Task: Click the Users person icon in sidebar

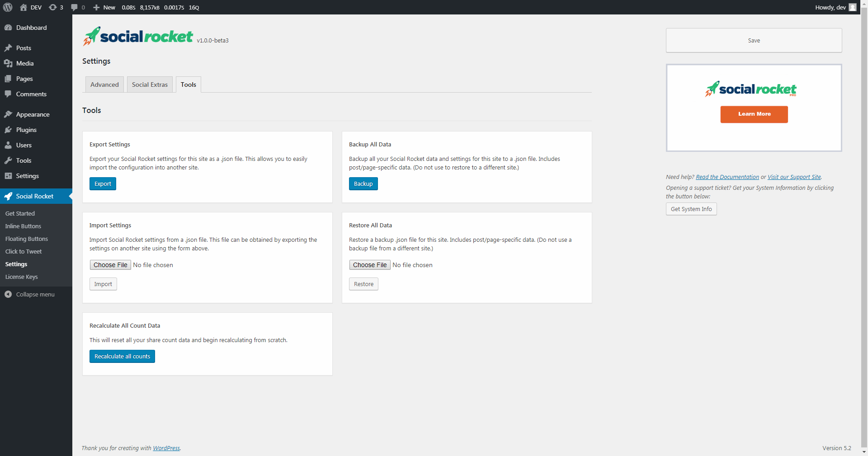Action: 8,145
